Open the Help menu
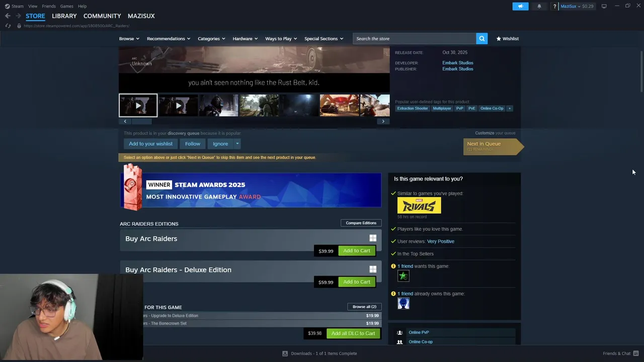This screenshot has width=644, height=362. pyautogui.click(x=82, y=6)
